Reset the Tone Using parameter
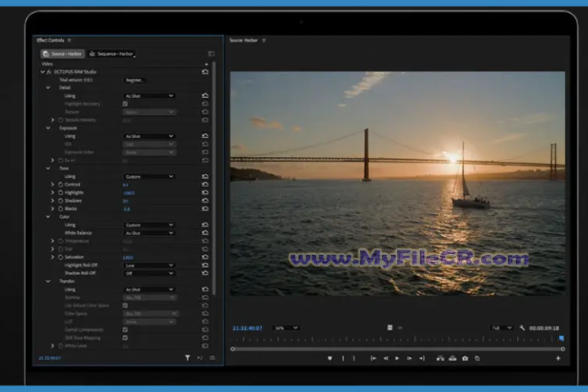The width and height of the screenshot is (588, 392). (x=205, y=176)
